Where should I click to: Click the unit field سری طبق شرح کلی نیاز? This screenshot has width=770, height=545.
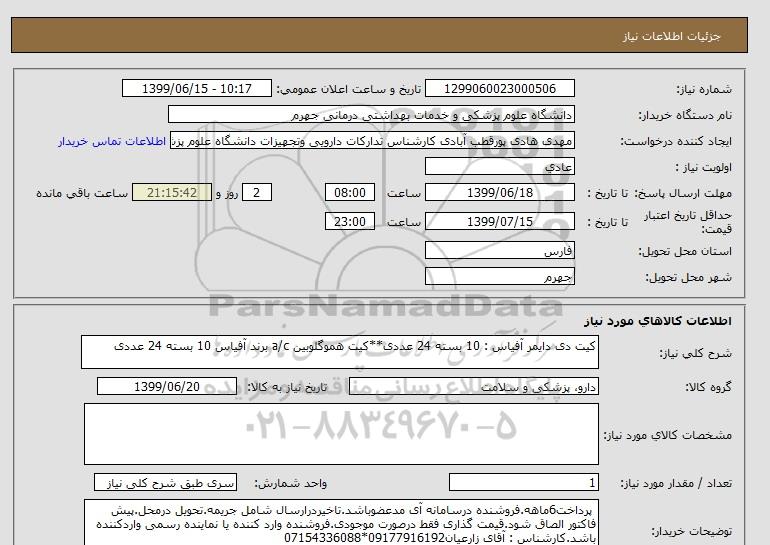click(x=165, y=483)
